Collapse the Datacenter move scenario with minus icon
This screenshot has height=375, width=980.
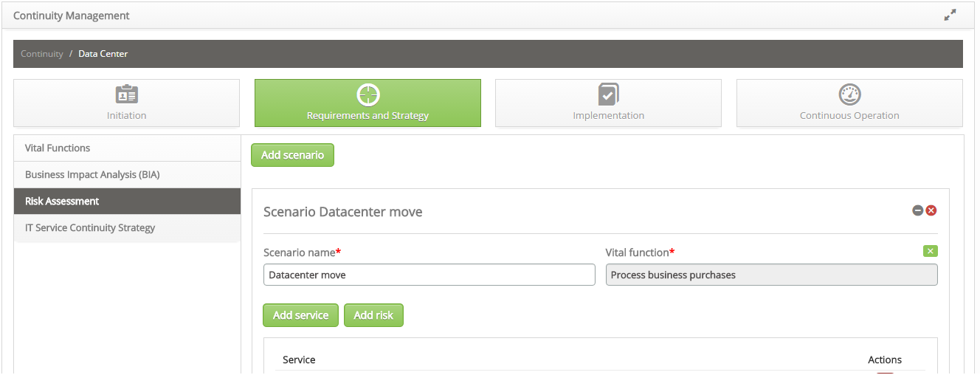918,210
